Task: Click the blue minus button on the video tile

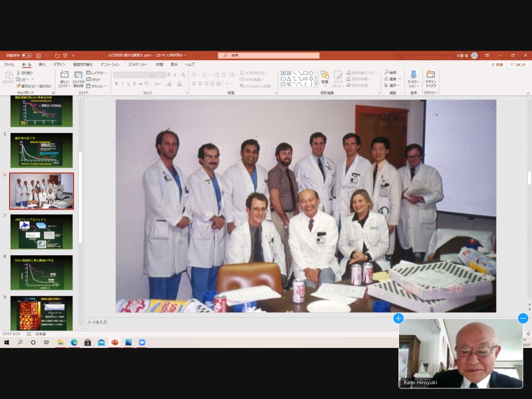Action: (523, 318)
